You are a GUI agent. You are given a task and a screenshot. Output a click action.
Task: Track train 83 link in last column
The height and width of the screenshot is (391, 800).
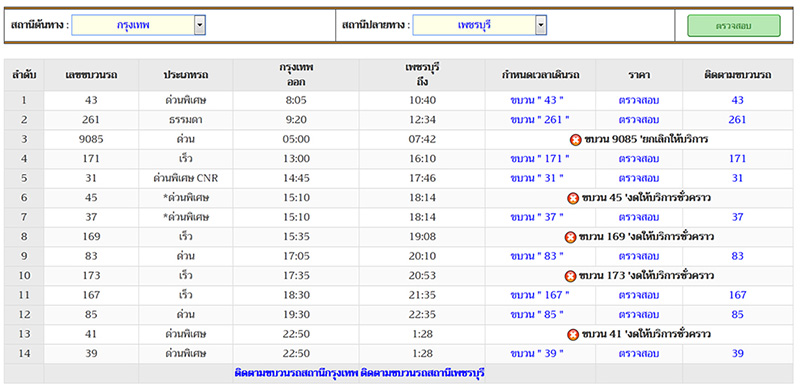(x=737, y=256)
